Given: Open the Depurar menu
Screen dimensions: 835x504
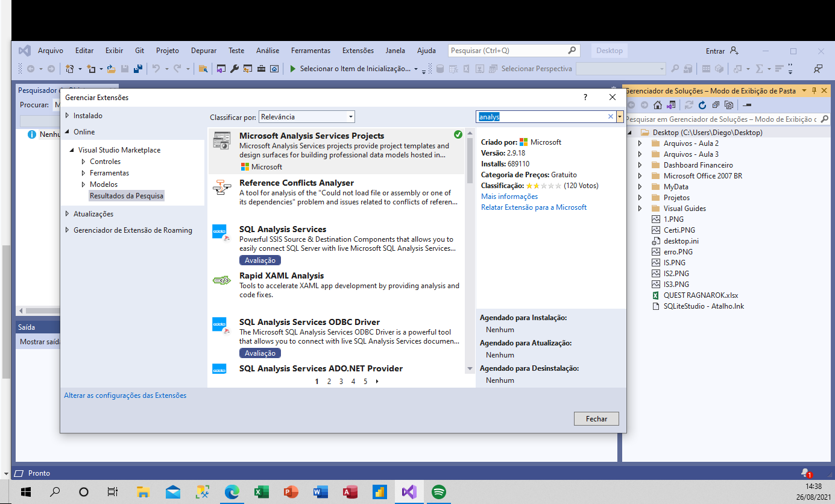Looking at the screenshot, I should [x=204, y=51].
